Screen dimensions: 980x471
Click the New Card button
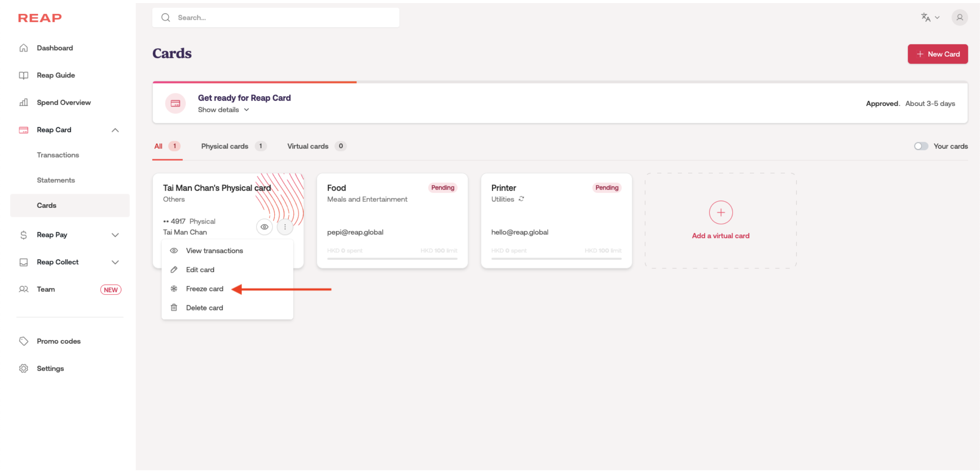[x=938, y=54]
